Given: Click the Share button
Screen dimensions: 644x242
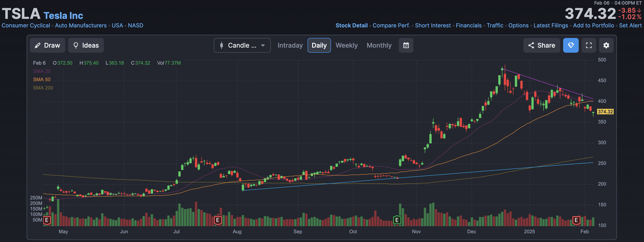Looking at the screenshot, I should (x=541, y=45).
